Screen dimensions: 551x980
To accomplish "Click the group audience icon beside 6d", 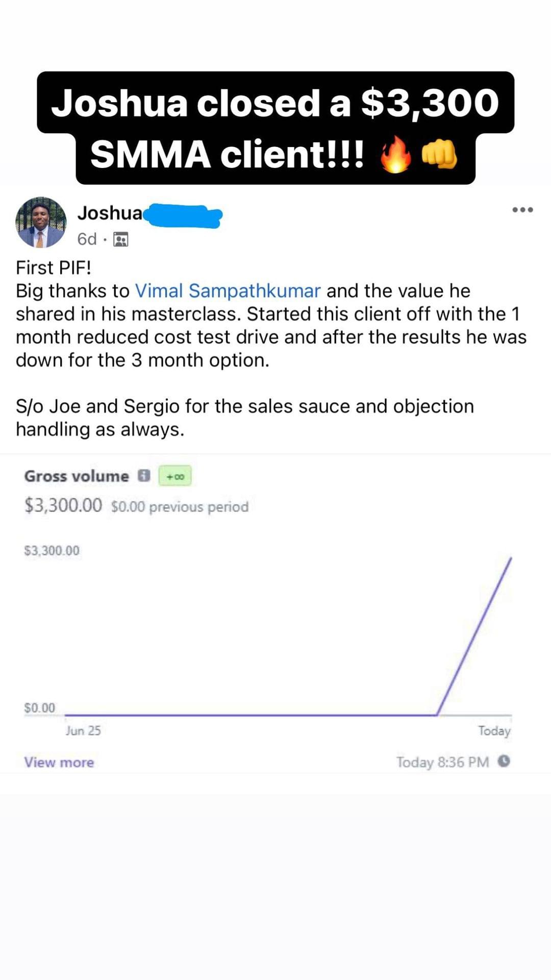I will click(121, 239).
